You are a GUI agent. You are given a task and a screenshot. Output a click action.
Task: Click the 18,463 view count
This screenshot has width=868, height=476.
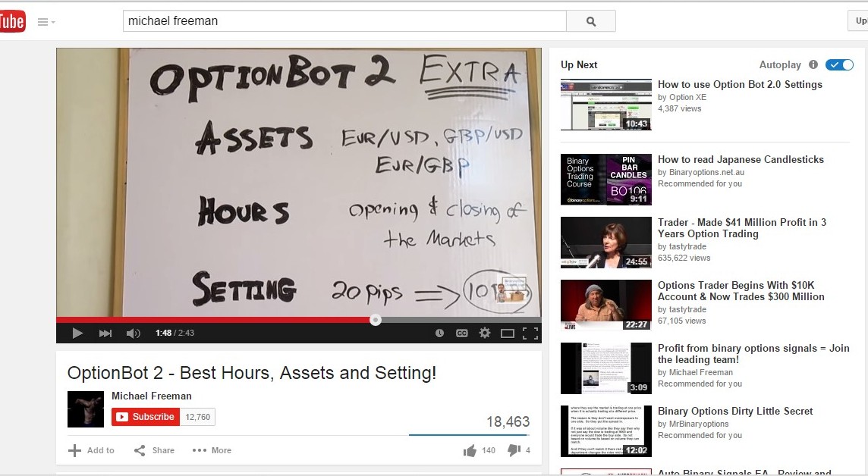508,422
